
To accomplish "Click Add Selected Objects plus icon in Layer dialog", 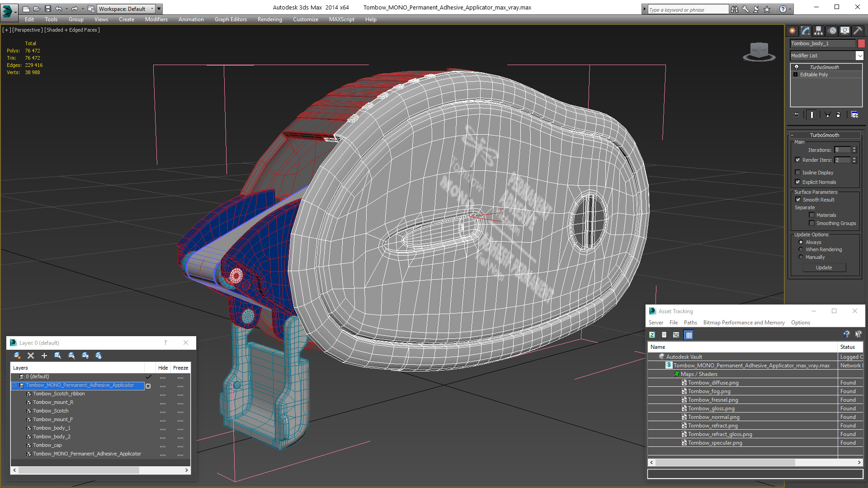I will point(44,356).
